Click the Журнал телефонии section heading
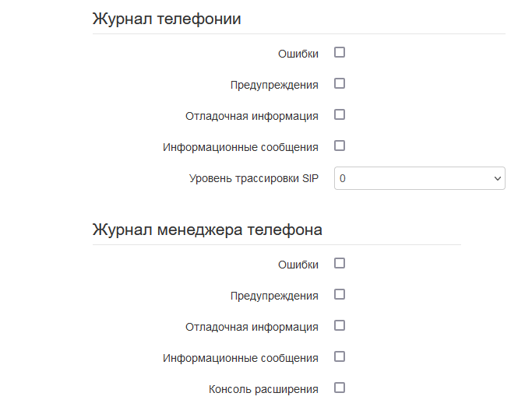Screen dimensions: 532x407 [x=167, y=19]
